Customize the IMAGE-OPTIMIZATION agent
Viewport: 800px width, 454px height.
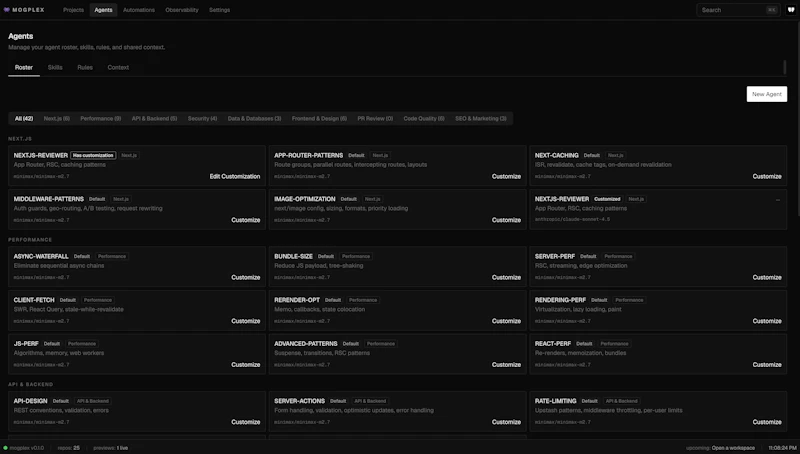[506, 220]
